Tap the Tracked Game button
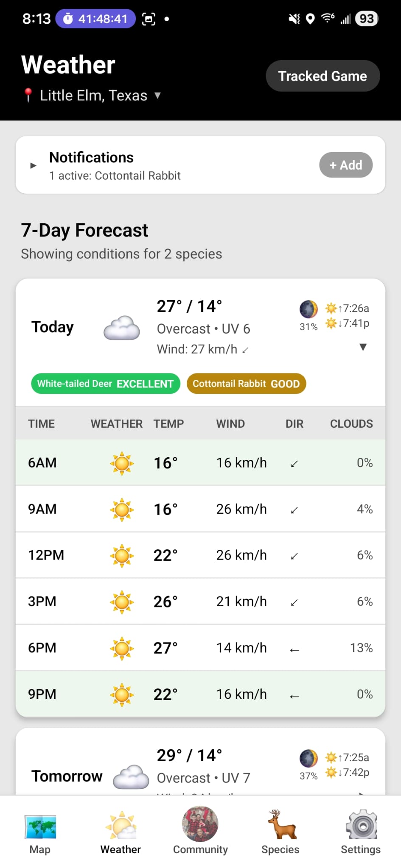Image resolution: width=401 pixels, height=868 pixels. (x=322, y=76)
